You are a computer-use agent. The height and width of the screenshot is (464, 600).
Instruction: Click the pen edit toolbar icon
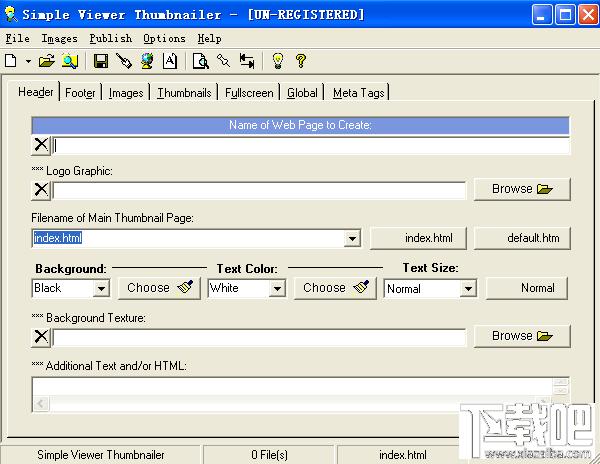[124, 61]
